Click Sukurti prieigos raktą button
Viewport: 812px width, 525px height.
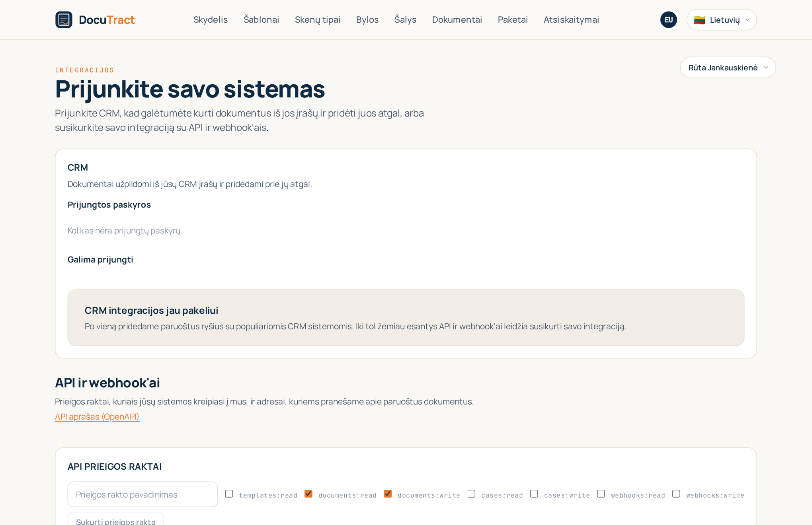[x=115, y=519]
